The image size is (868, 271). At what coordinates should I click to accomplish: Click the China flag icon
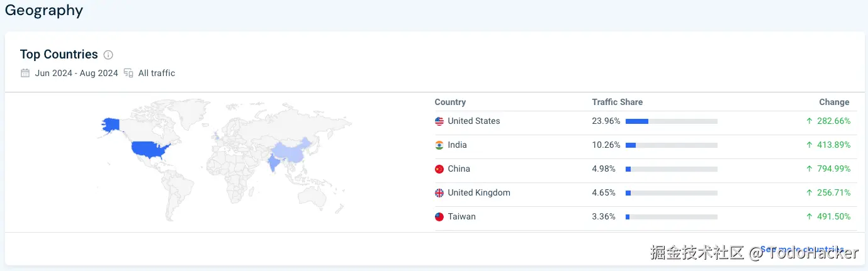(x=439, y=169)
